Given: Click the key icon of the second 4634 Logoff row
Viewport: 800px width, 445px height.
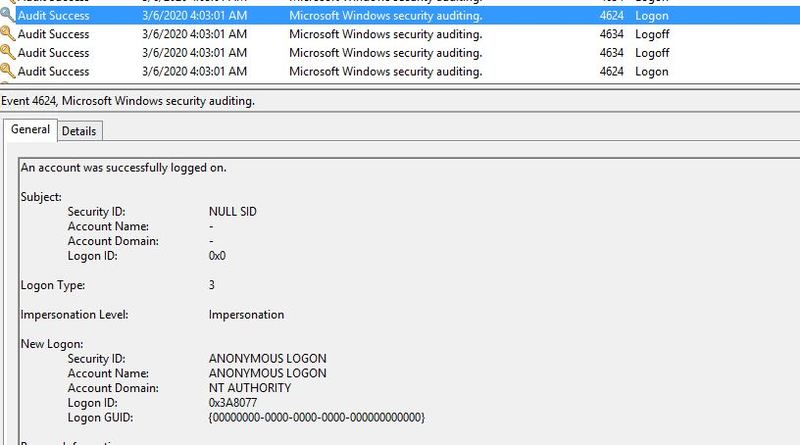Looking at the screenshot, I should pos(7,52).
